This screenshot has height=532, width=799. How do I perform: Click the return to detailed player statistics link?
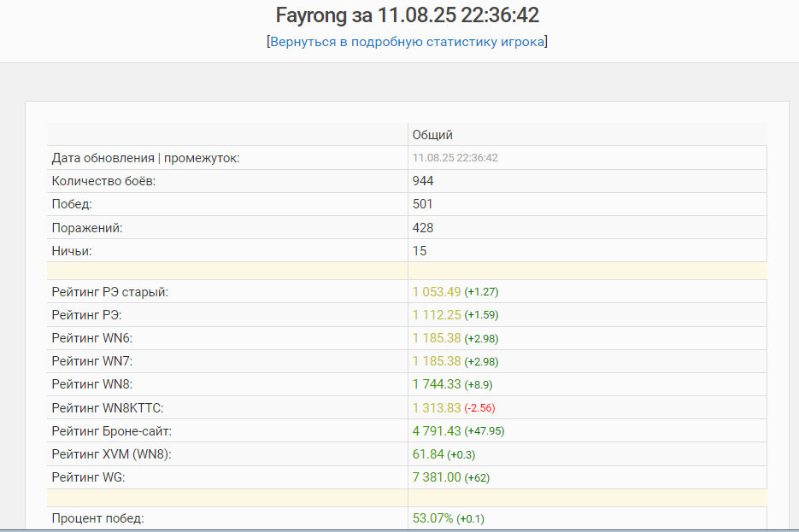(x=407, y=42)
